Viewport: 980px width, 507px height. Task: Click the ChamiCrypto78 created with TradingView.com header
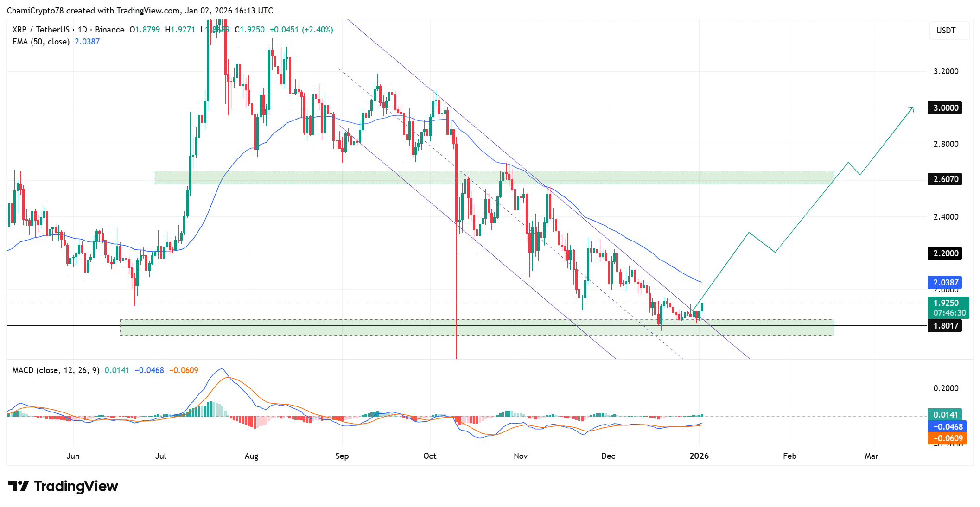coord(140,10)
